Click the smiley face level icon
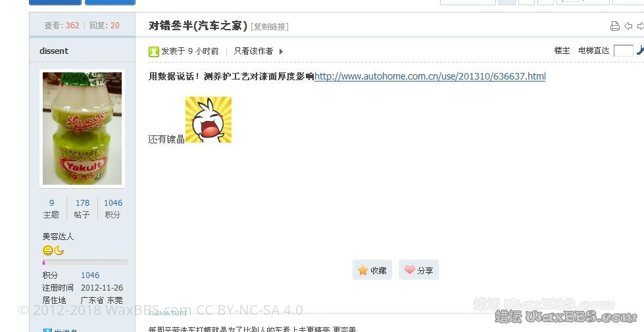 47,250
